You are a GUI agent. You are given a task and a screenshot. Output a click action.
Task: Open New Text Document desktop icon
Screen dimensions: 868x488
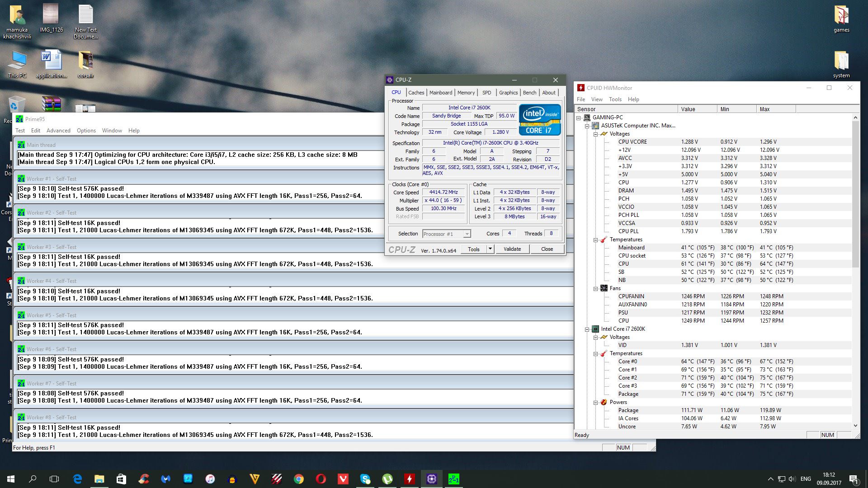[x=85, y=22]
